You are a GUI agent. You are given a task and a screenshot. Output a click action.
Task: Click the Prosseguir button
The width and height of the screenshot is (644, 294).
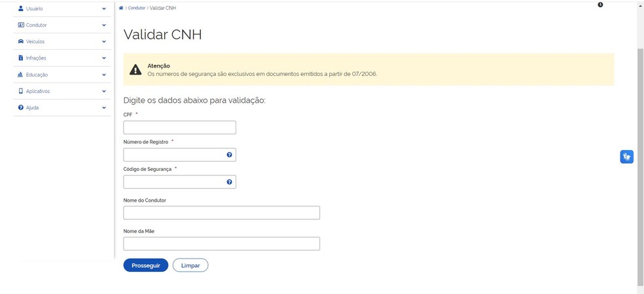click(x=146, y=266)
